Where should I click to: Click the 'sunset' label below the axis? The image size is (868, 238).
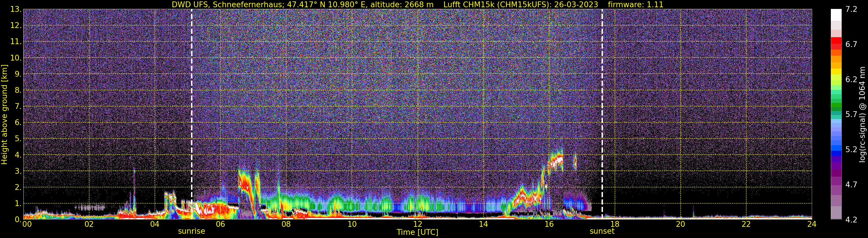tap(602, 231)
